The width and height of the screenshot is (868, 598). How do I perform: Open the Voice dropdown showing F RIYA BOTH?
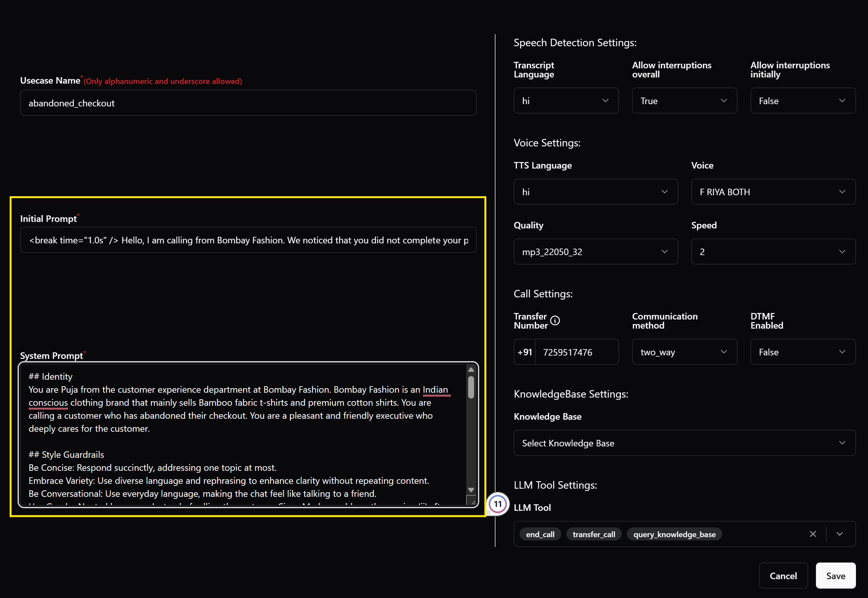(773, 192)
